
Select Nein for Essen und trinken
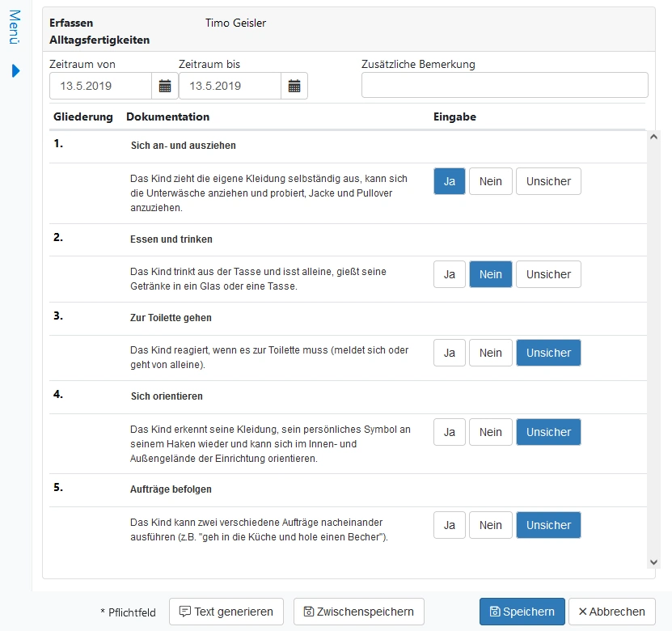pyautogui.click(x=491, y=274)
